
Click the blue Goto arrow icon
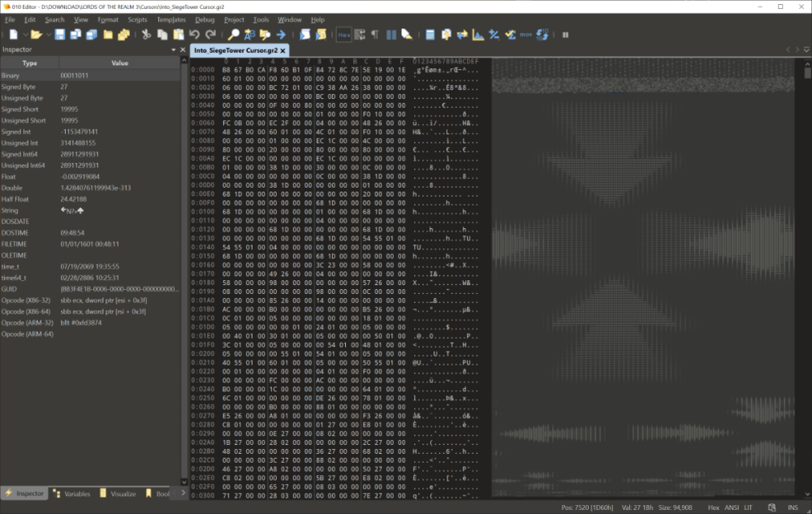(x=281, y=35)
